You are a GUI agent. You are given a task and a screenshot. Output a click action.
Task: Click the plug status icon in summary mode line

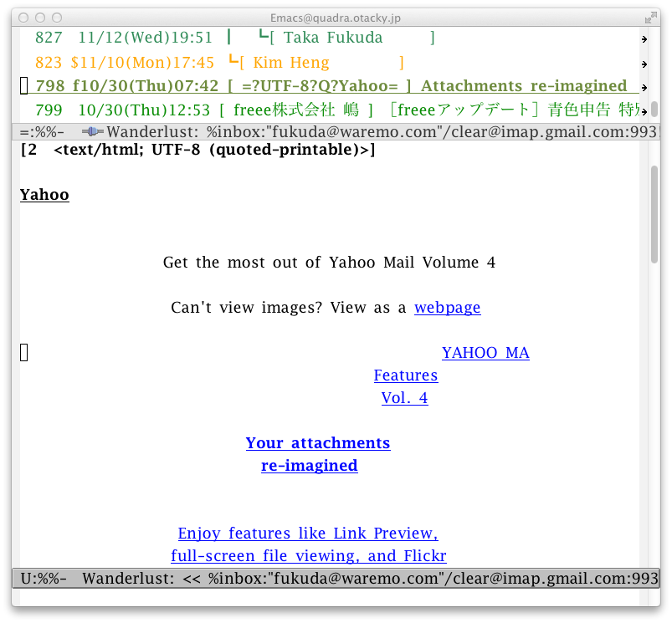(x=93, y=131)
